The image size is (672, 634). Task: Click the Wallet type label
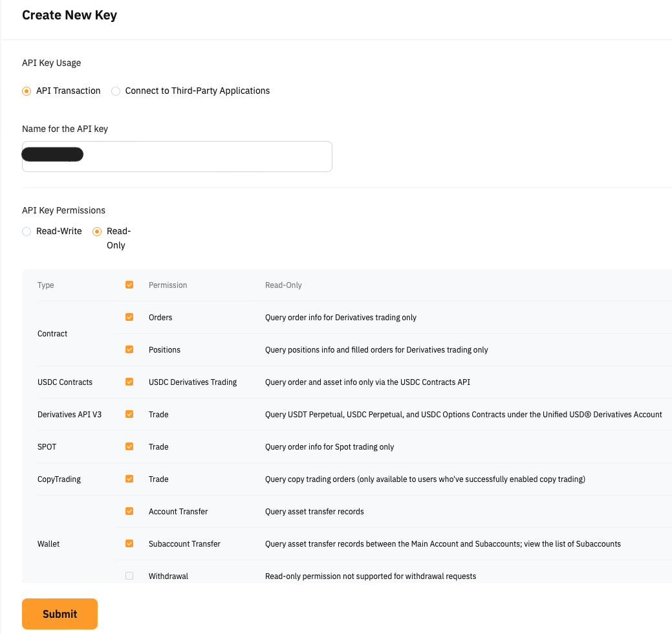[x=49, y=544]
